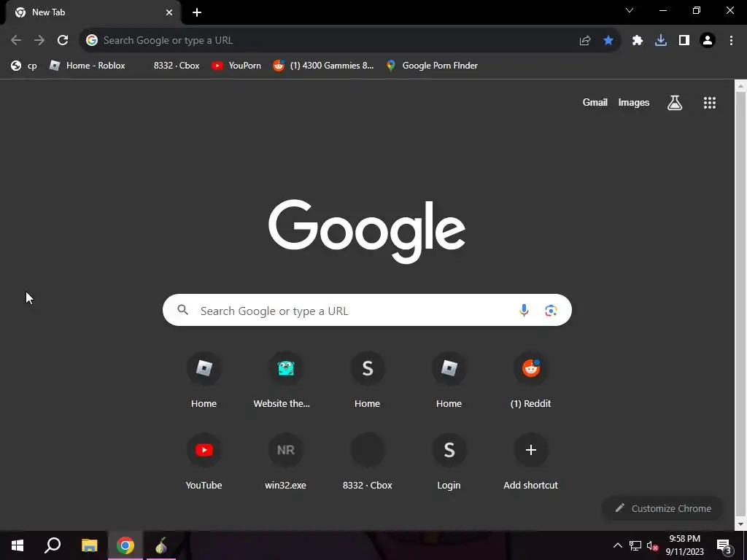
Task: Open the Windows Start menu
Action: [18, 545]
